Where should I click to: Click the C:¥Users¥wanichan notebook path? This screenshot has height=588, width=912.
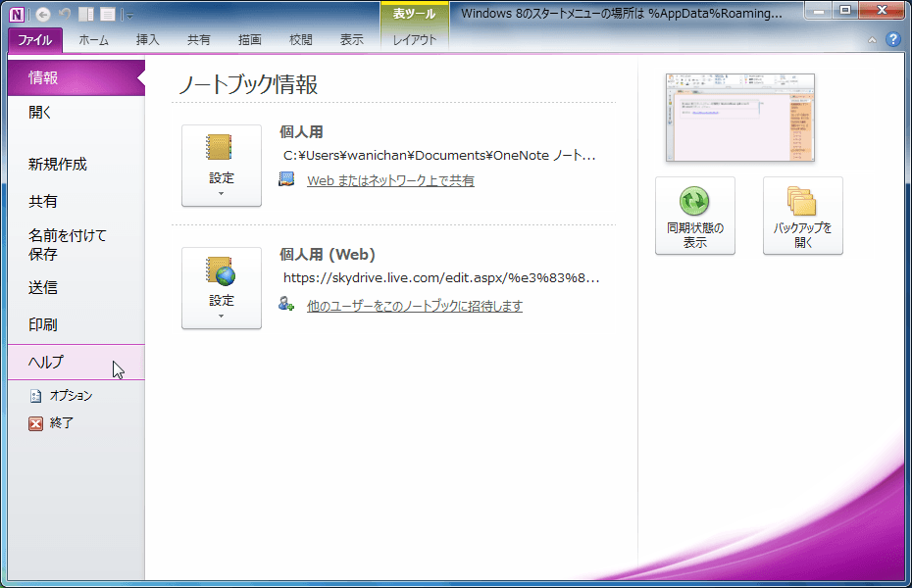pos(439,155)
